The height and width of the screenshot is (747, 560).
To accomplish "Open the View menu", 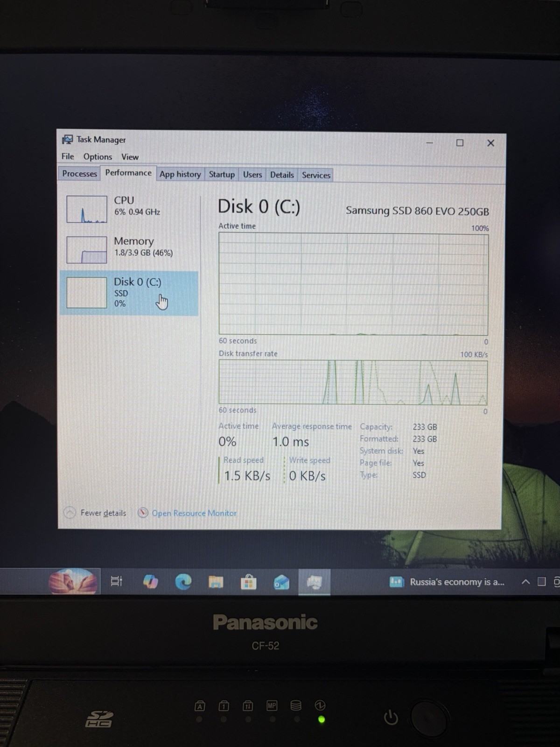I will (130, 157).
